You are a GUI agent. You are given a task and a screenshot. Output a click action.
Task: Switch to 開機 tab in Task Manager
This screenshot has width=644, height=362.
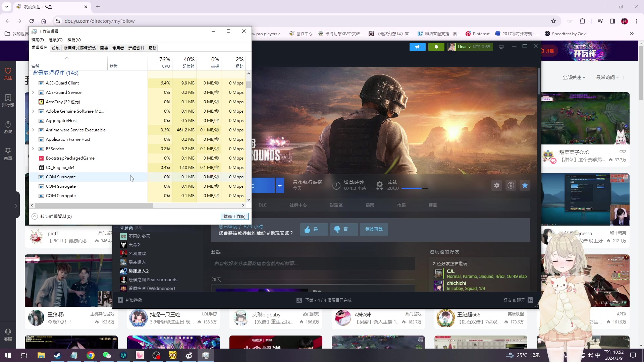(104, 48)
